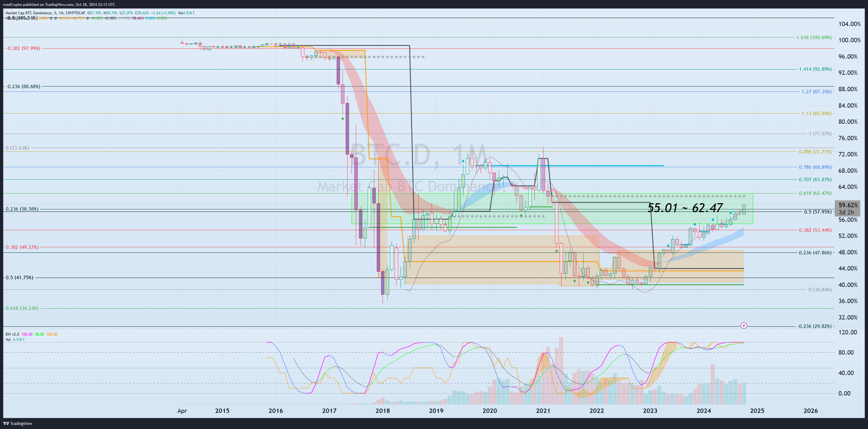This screenshot has width=868, height=429.
Task: Click the TradingView logo at bottom left
Action: [17, 423]
